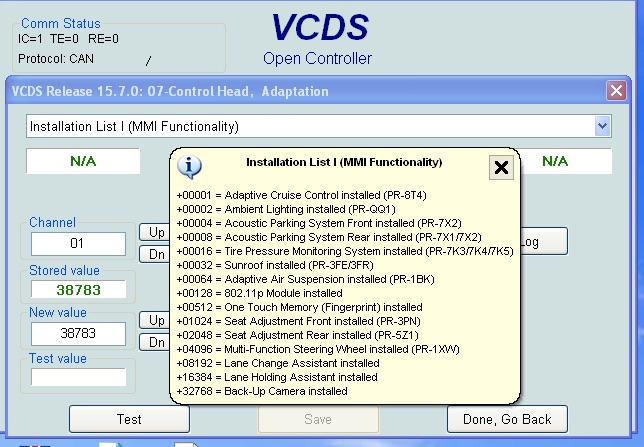
Task: Click the left N/A measurement box
Action: (x=83, y=161)
